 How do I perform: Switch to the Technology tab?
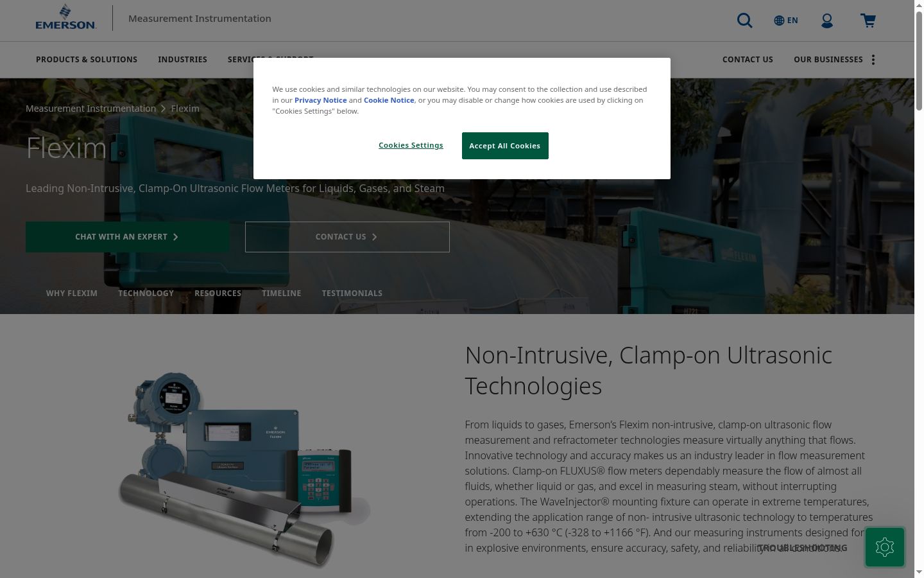point(146,293)
